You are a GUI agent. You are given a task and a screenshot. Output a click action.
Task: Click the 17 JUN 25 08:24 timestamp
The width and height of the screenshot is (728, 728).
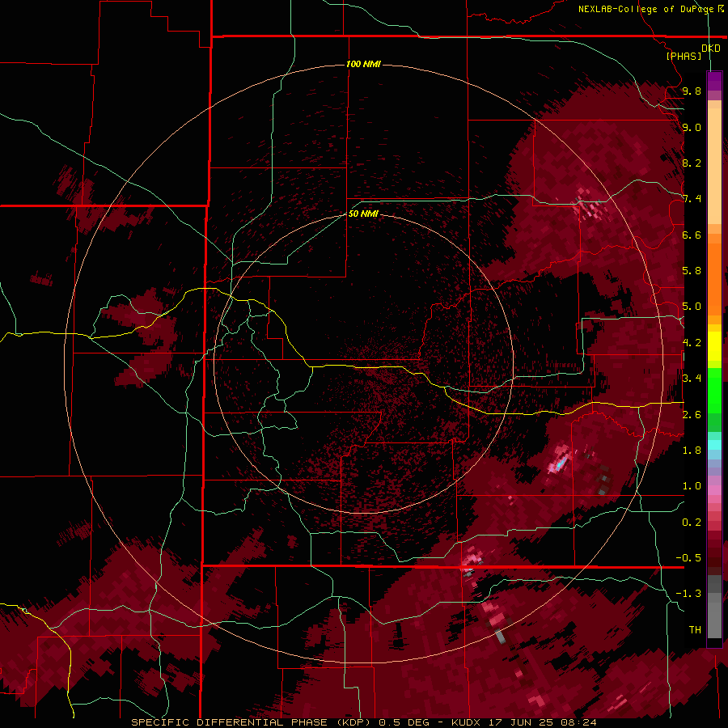542,722
